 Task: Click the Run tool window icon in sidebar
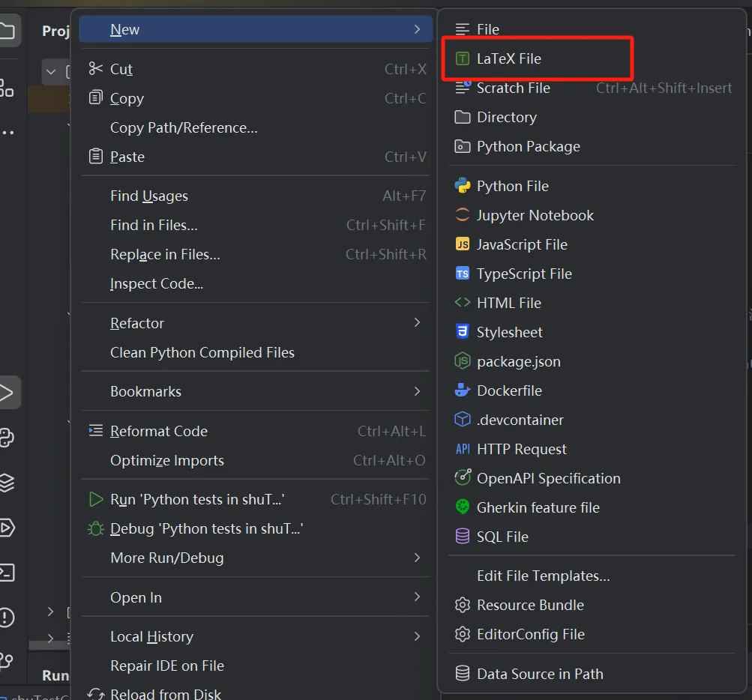[7, 392]
